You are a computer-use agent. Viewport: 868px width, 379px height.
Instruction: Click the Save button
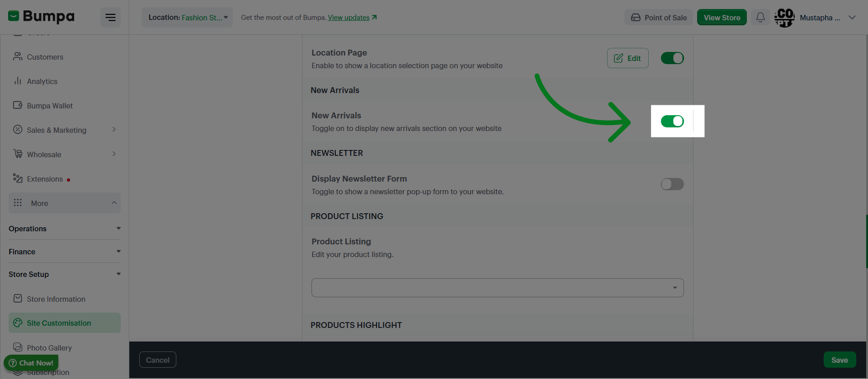click(x=840, y=360)
